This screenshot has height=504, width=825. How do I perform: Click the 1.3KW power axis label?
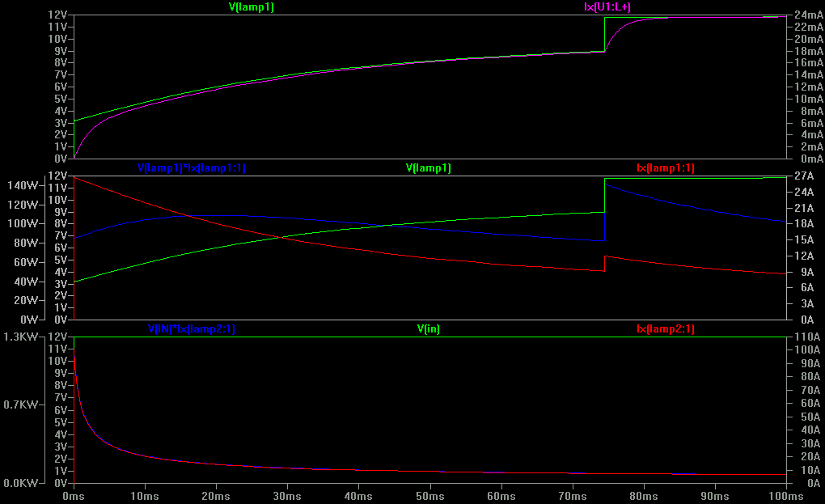point(20,337)
